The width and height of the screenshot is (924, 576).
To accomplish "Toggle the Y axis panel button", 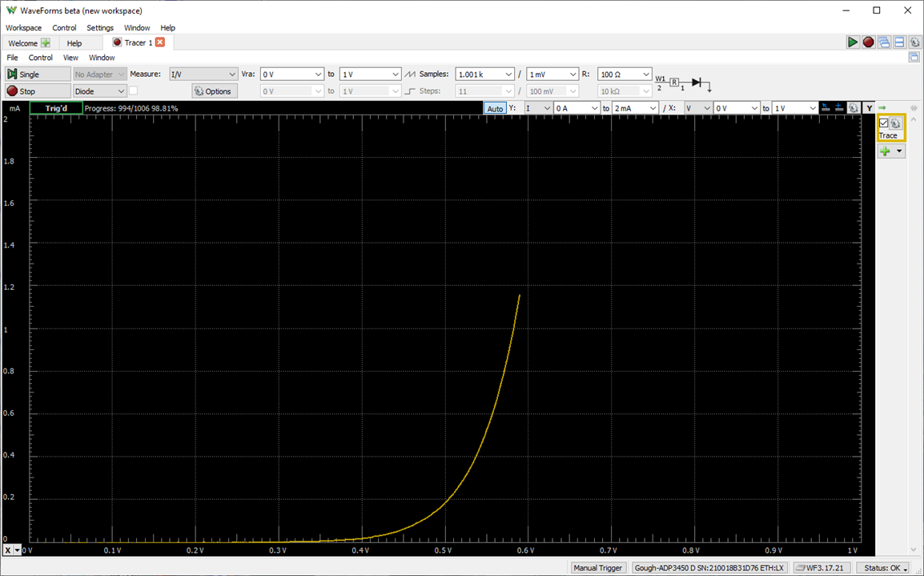I will (x=869, y=108).
